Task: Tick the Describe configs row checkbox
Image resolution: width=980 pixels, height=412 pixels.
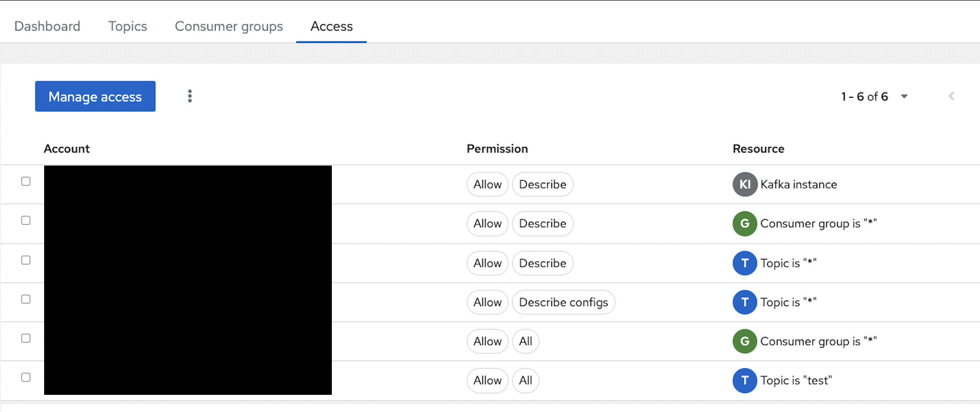Action: [x=26, y=299]
